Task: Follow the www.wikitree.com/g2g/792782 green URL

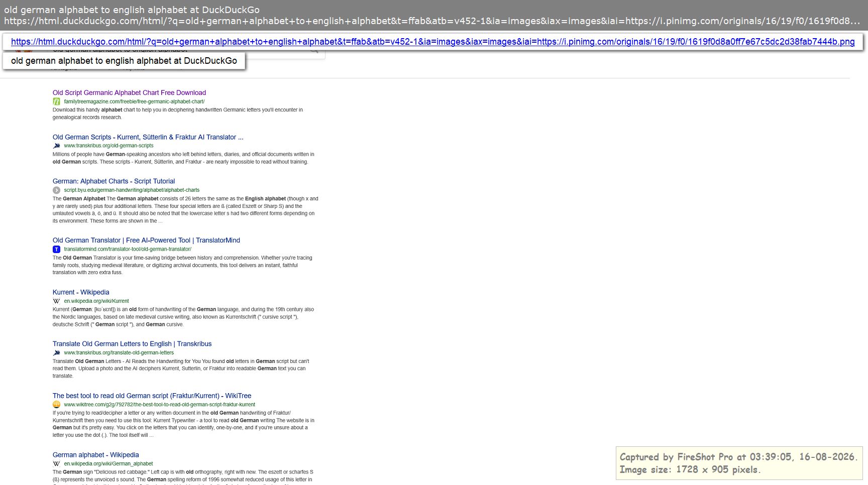Action: point(159,405)
